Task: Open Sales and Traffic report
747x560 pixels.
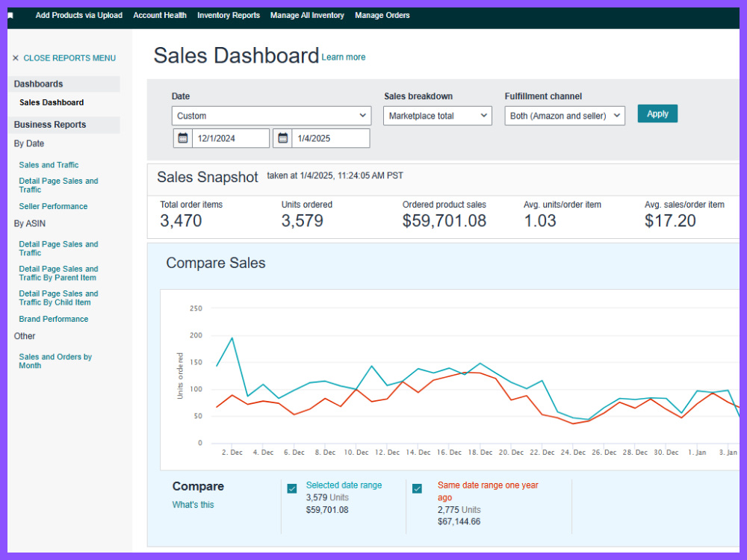Action: click(x=49, y=165)
